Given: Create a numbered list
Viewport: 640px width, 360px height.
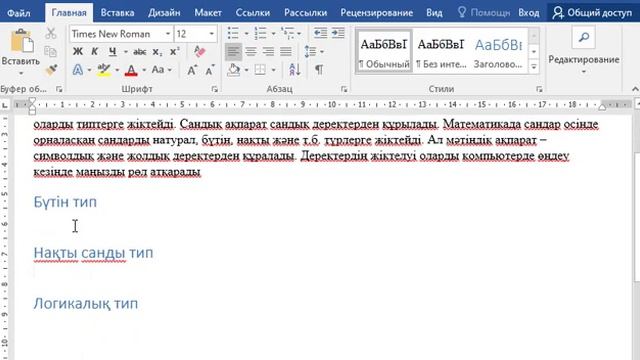Looking at the screenshot, I should (x=260, y=33).
